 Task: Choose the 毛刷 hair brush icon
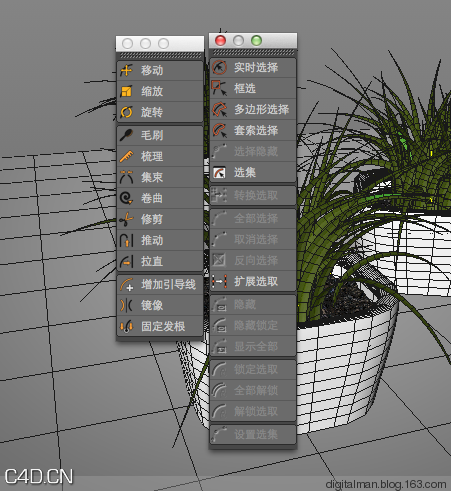[x=126, y=135]
